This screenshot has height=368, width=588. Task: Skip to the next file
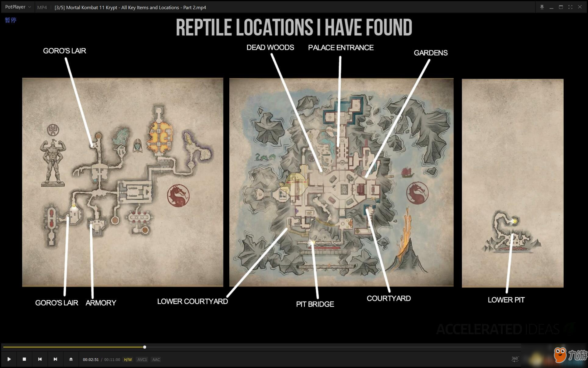55,359
